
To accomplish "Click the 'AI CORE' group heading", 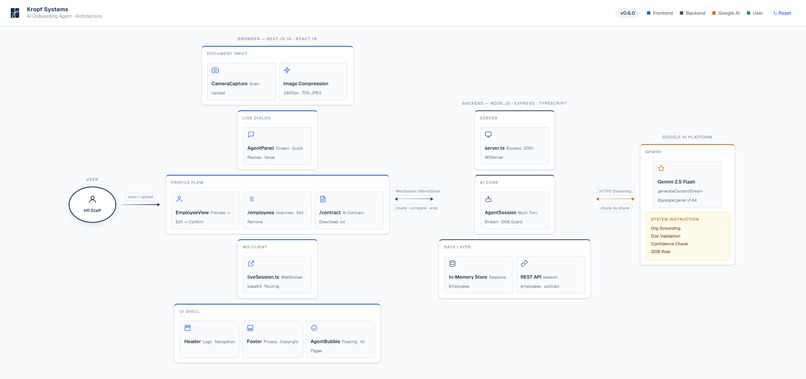I will pos(489,183).
